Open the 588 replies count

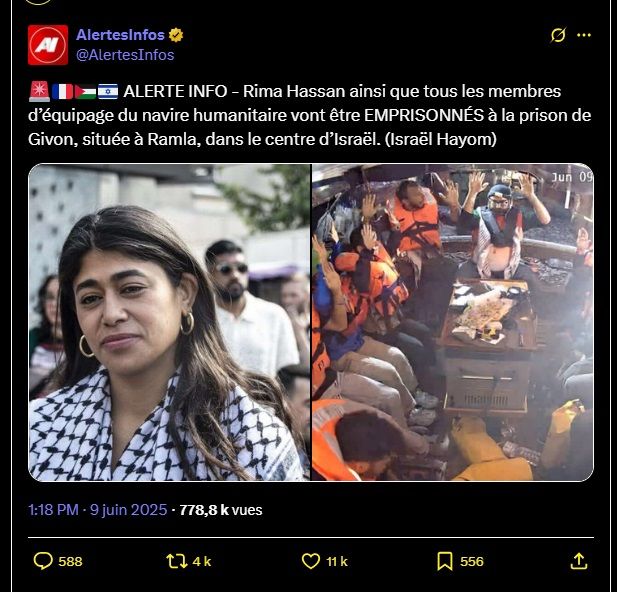tap(70, 561)
